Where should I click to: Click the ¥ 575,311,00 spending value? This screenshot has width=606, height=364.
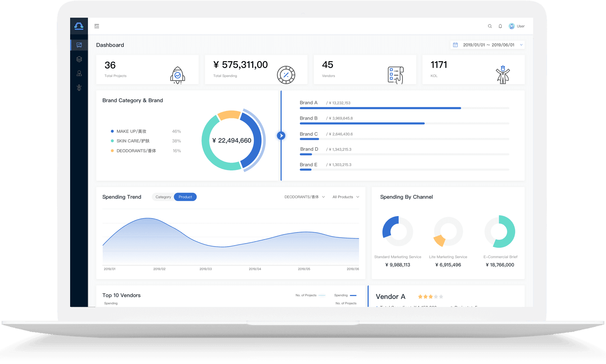pos(240,65)
